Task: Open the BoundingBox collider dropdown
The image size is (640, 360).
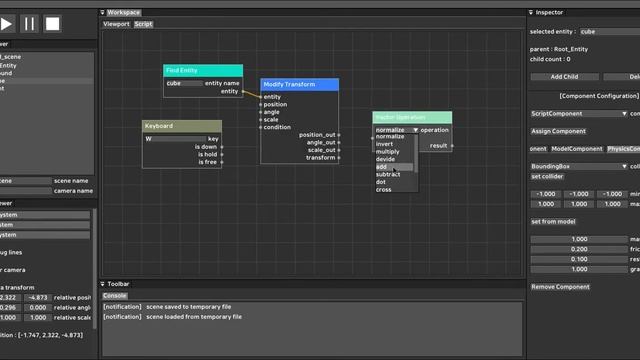Action: (579, 167)
